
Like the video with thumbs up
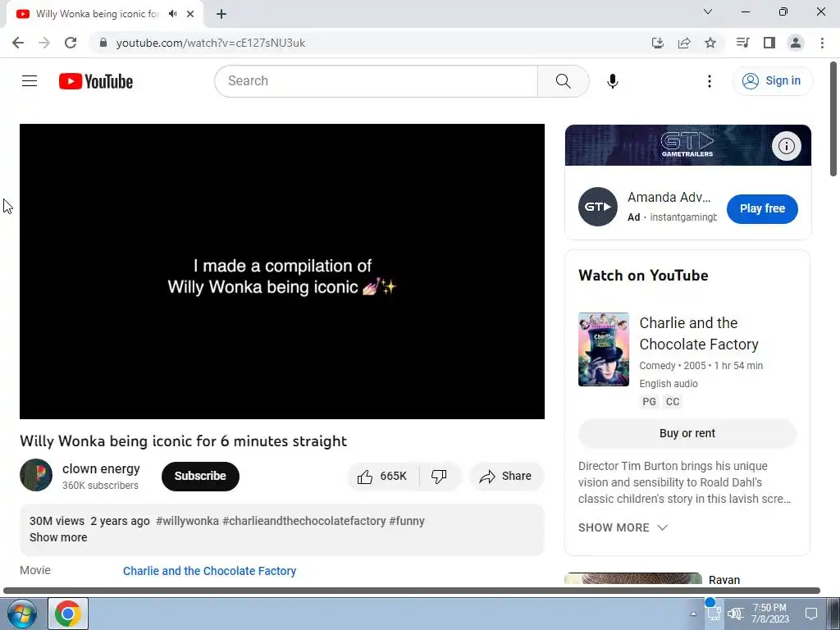coord(382,477)
